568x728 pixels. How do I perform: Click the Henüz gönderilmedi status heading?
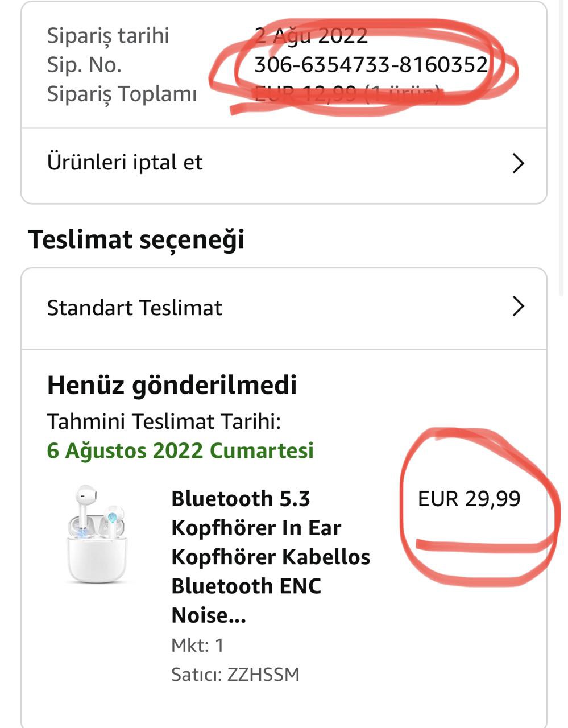click(172, 385)
